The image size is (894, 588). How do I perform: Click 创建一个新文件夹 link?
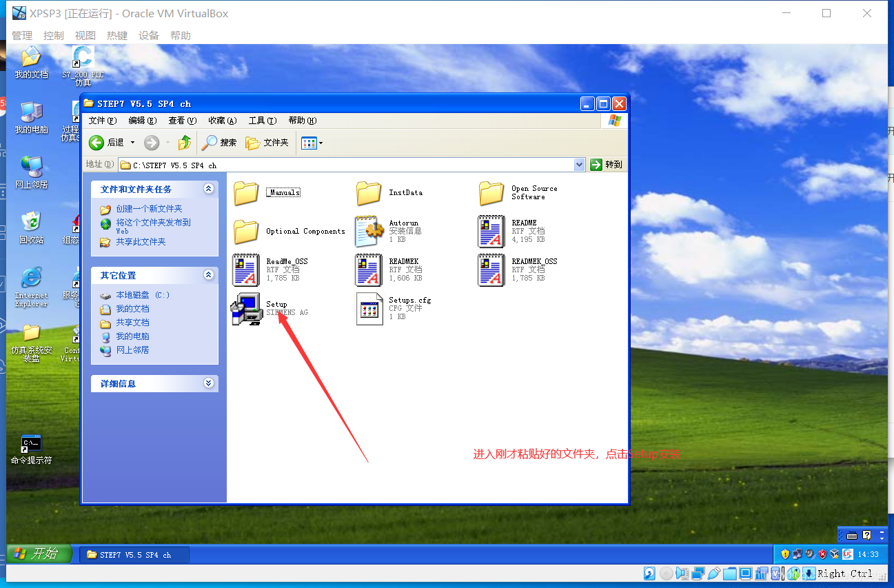[x=149, y=209]
